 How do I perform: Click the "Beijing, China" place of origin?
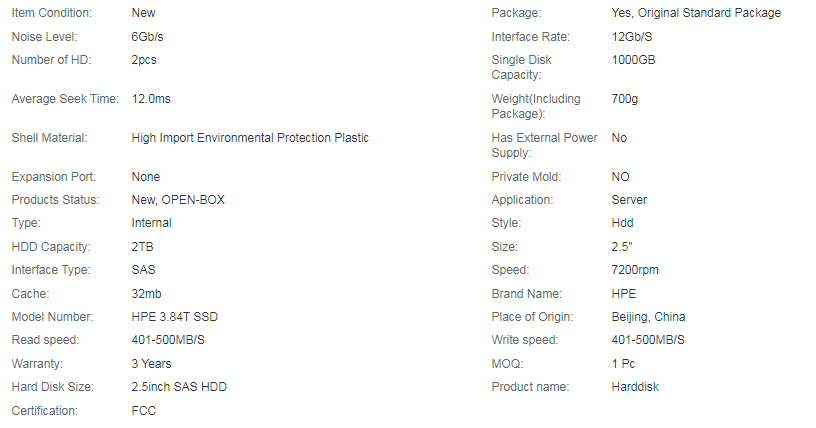point(648,317)
